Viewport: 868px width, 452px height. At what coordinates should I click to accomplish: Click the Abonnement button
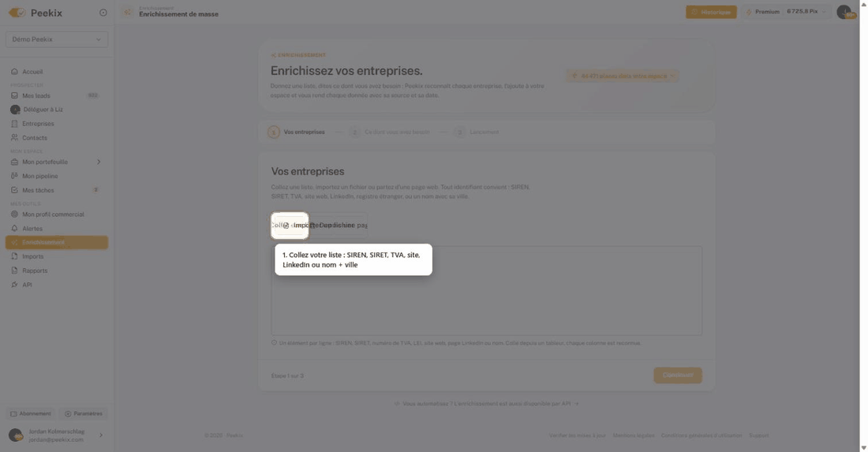pos(31,414)
